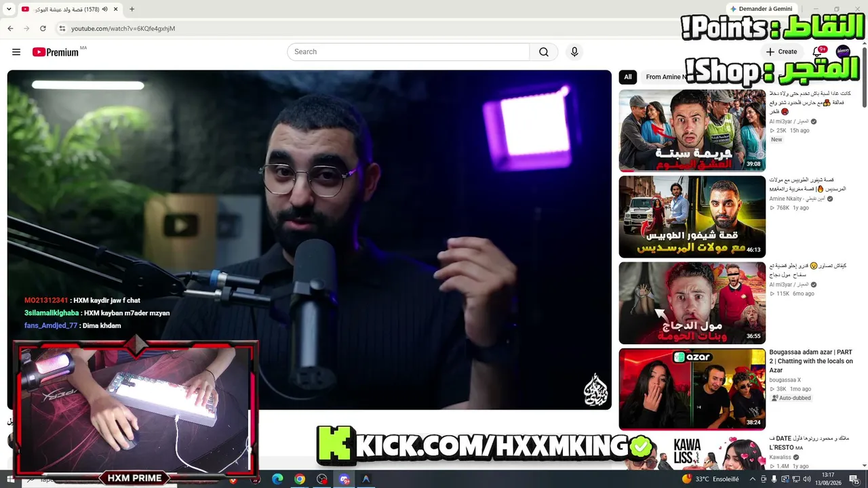Click the address bar URL

pos(123,28)
